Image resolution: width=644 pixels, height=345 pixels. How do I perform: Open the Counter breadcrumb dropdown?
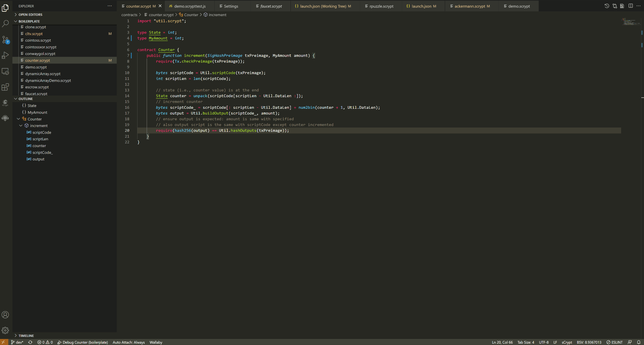click(189, 15)
